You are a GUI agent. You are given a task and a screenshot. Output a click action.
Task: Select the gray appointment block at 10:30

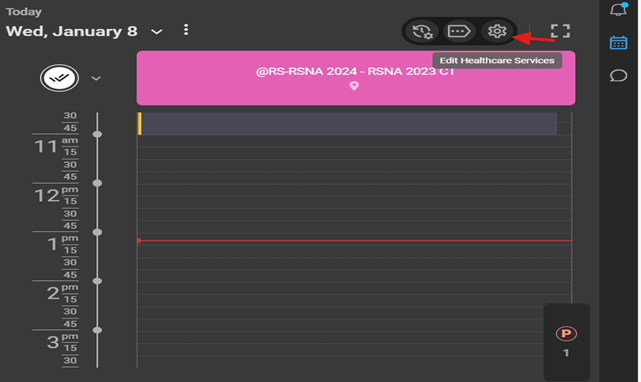[x=347, y=124]
